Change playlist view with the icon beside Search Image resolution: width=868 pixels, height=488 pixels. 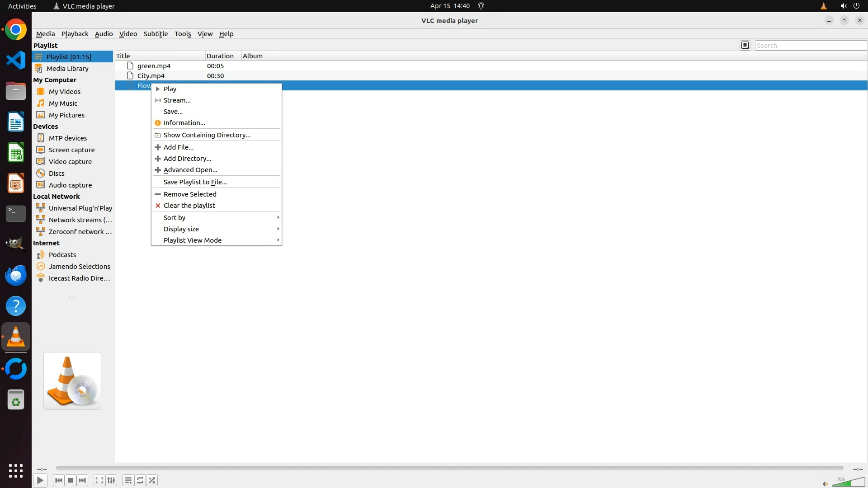tap(745, 45)
